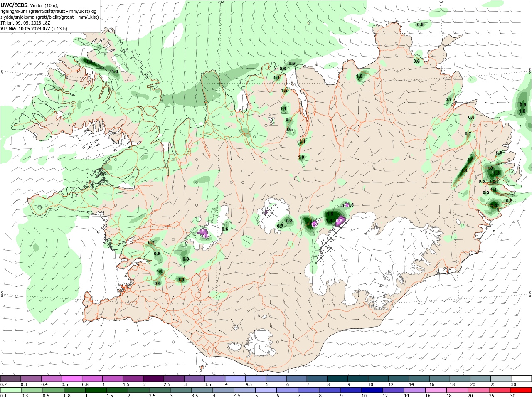532x399 pixels.
Task: Click the white swatch at 30 in upper legend row
Action: (521, 379)
